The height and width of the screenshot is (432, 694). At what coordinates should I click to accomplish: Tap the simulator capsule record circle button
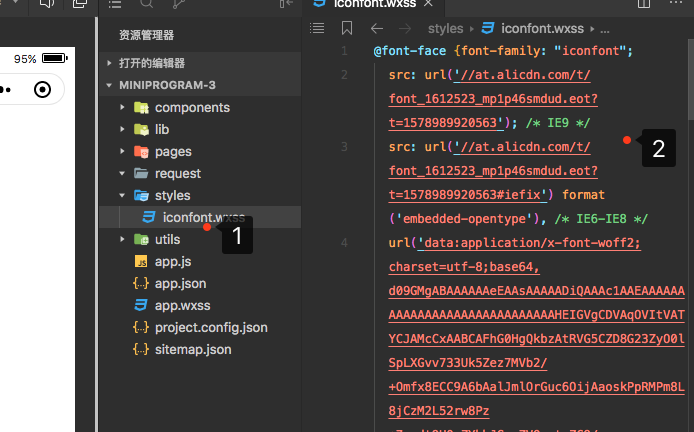pyautogui.click(x=42, y=89)
